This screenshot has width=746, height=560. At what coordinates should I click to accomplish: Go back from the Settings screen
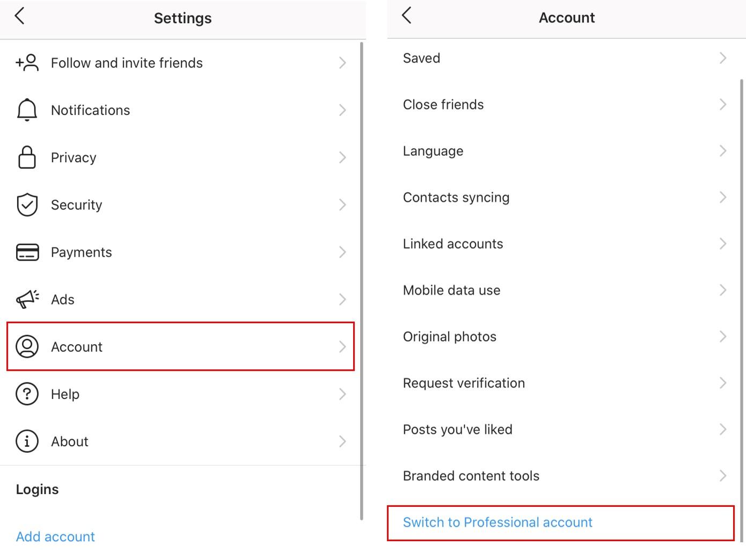20,16
